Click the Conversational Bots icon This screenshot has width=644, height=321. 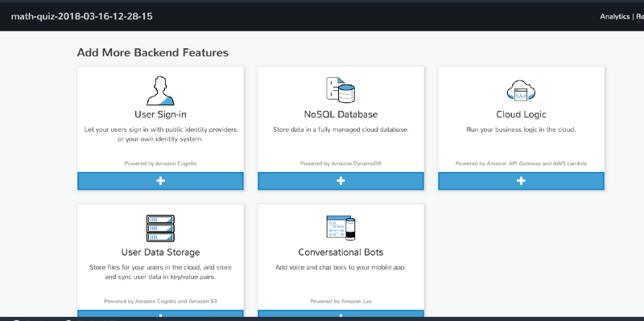click(x=341, y=228)
